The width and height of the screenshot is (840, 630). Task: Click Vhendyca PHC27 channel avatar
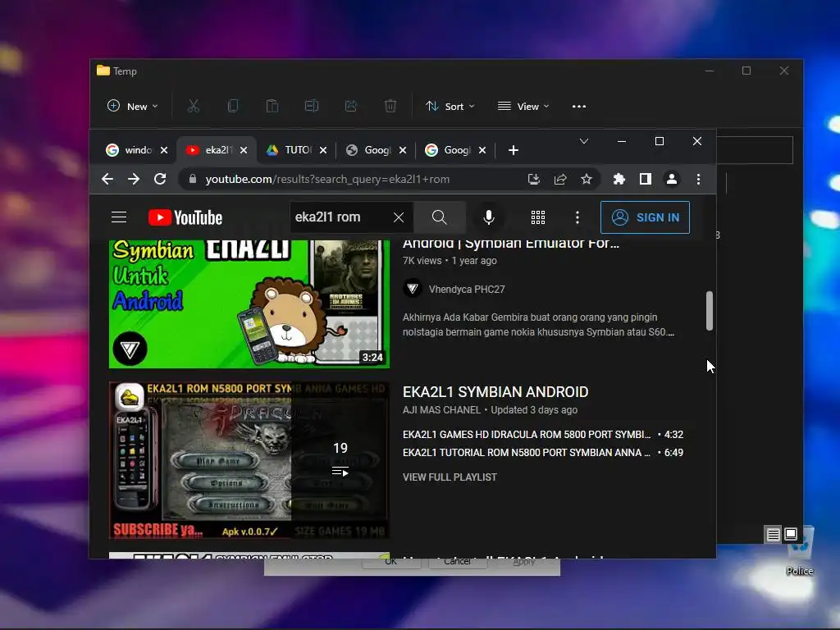click(413, 290)
